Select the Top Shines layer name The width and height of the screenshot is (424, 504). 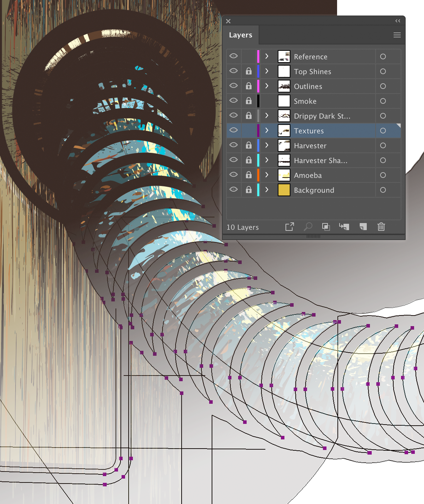coord(312,72)
